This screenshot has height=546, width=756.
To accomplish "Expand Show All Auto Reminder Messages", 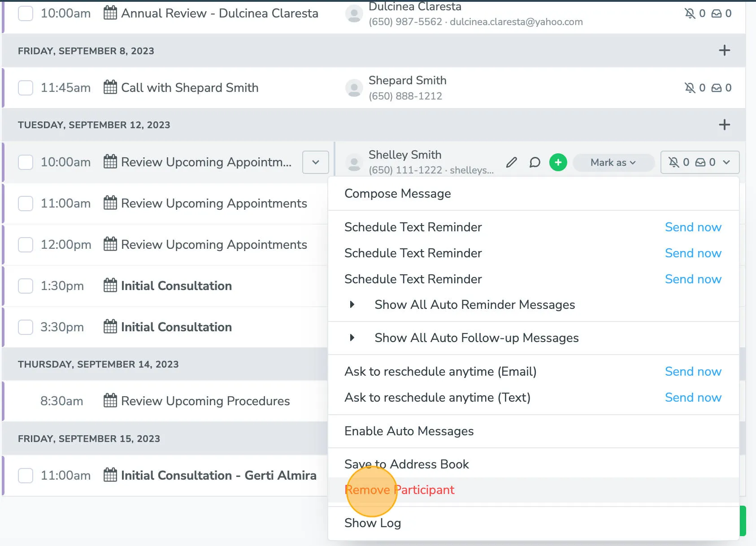I will (x=475, y=304).
